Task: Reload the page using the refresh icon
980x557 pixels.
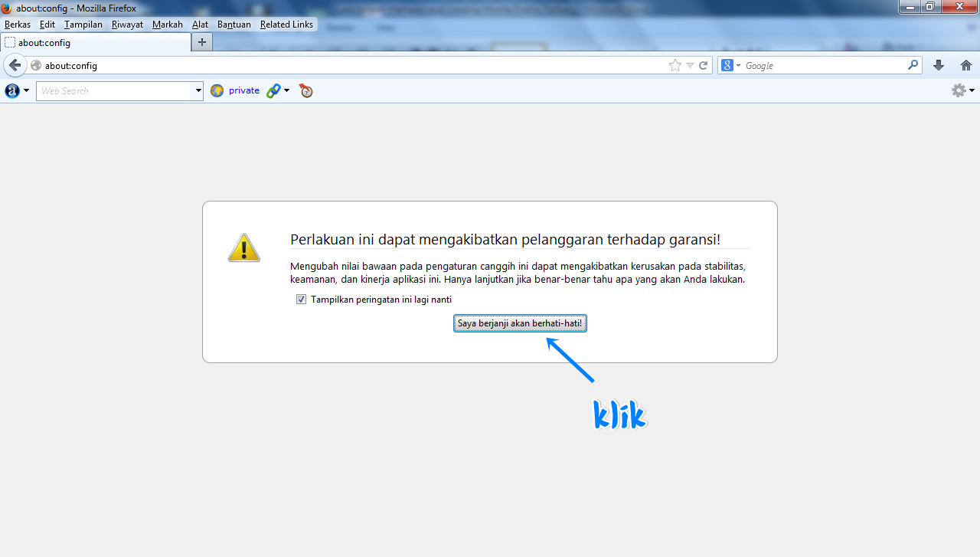Action: [704, 66]
